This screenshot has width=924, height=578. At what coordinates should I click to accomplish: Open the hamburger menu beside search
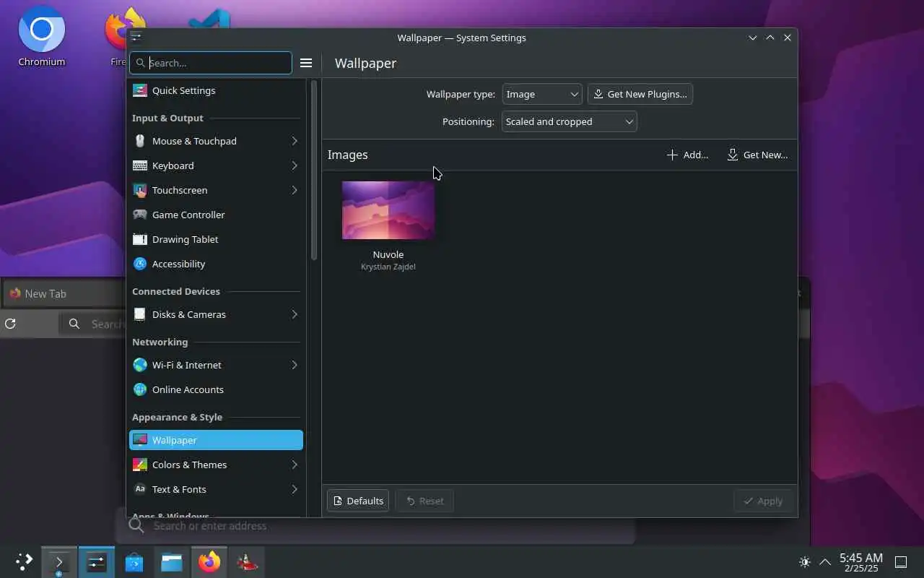tap(306, 63)
